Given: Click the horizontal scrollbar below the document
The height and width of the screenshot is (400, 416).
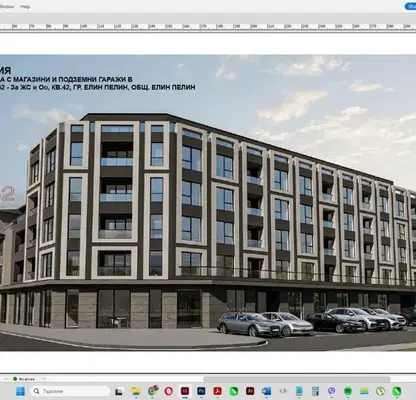Looking at the screenshot, I should (297, 379).
